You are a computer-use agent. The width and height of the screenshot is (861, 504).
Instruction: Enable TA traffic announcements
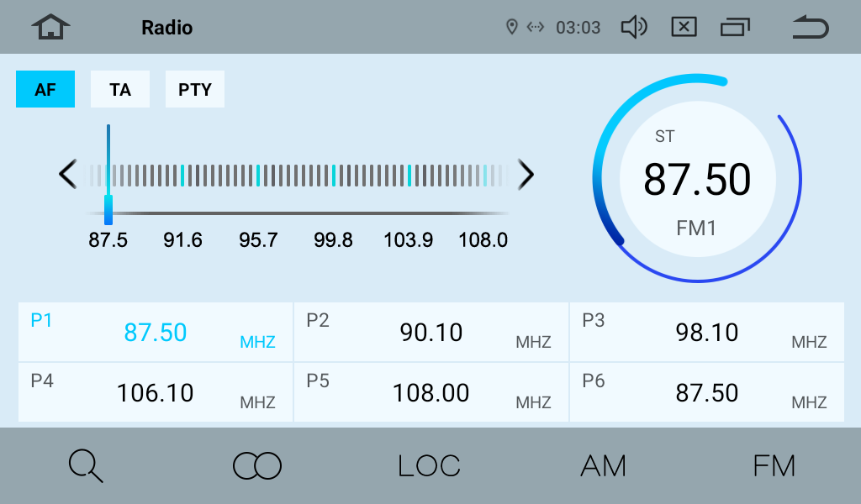point(120,89)
